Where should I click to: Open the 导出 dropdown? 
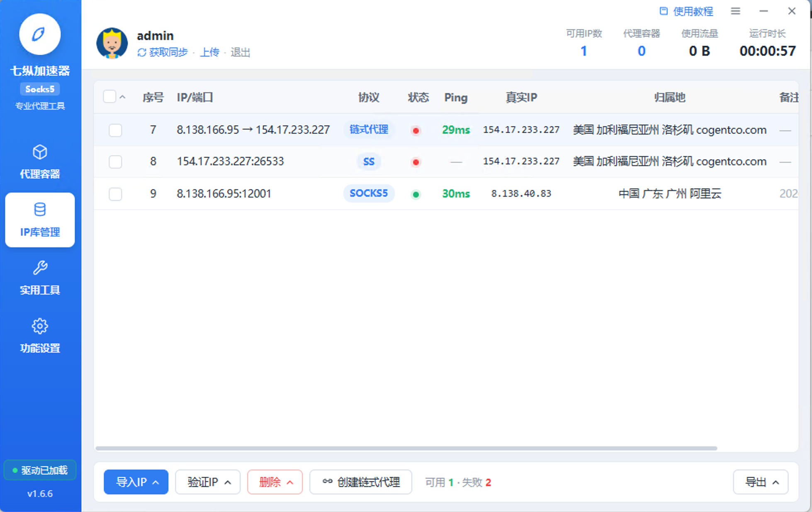(761, 482)
